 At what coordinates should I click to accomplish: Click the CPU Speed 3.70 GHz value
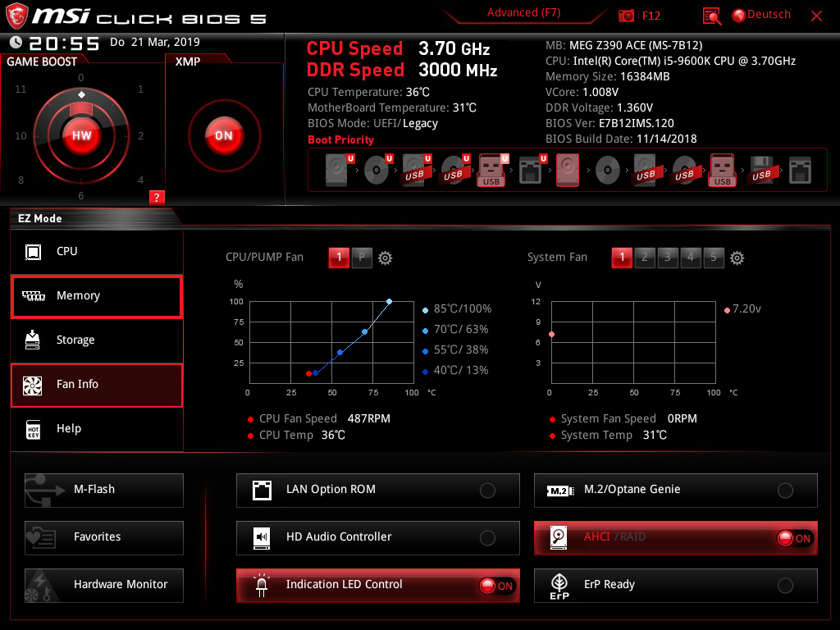[454, 48]
